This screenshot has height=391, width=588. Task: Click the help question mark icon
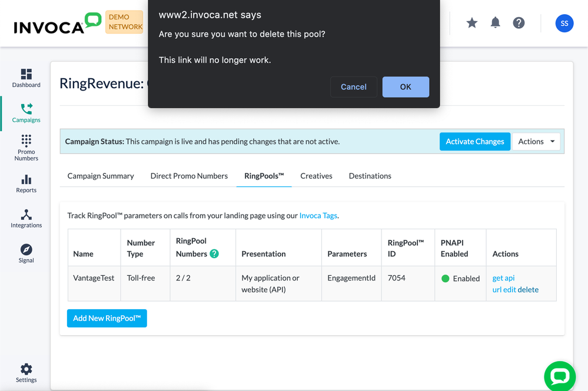click(519, 23)
